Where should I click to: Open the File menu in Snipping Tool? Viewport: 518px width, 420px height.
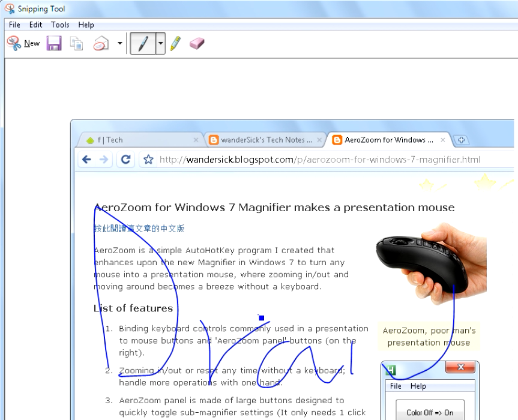pos(14,25)
